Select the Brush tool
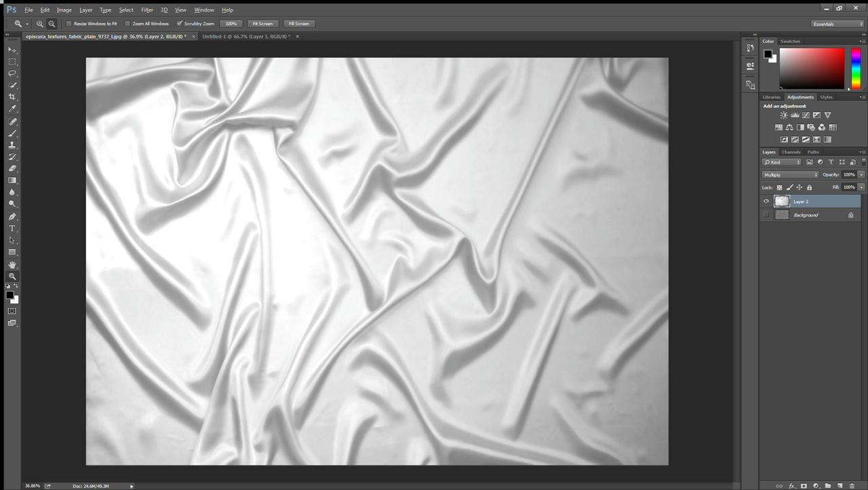 pos(12,133)
